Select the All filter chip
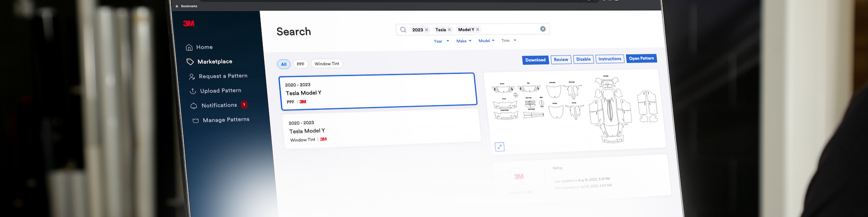 pyautogui.click(x=284, y=64)
